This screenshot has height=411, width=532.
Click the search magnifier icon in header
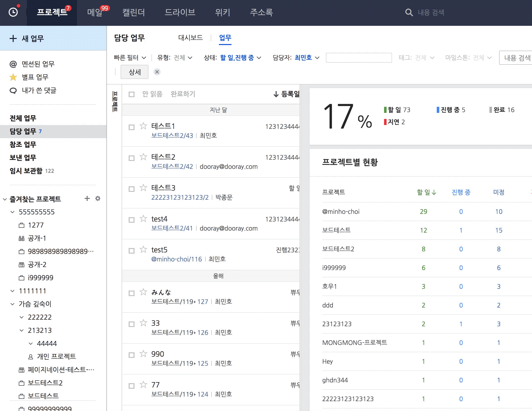409,12
